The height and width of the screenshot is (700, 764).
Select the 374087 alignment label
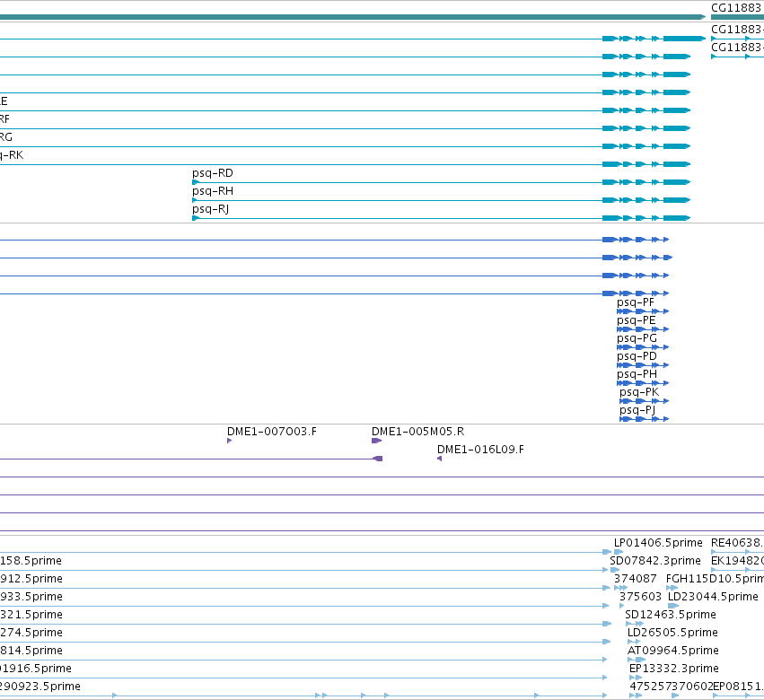636,579
